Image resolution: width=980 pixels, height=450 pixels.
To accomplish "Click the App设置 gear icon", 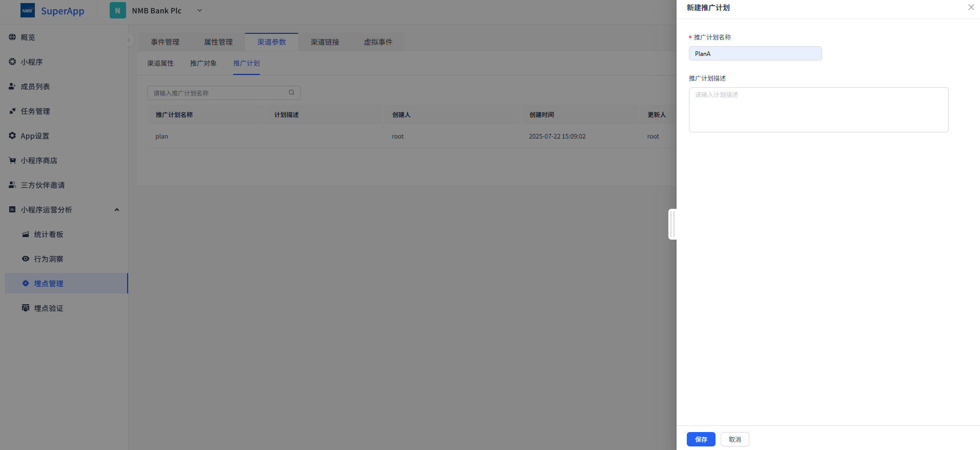I will (x=12, y=135).
